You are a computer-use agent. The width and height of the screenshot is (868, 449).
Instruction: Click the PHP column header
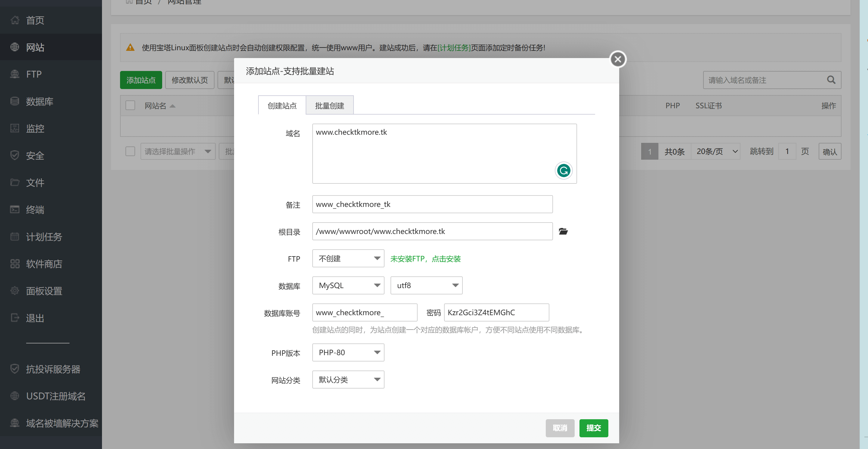click(x=672, y=106)
